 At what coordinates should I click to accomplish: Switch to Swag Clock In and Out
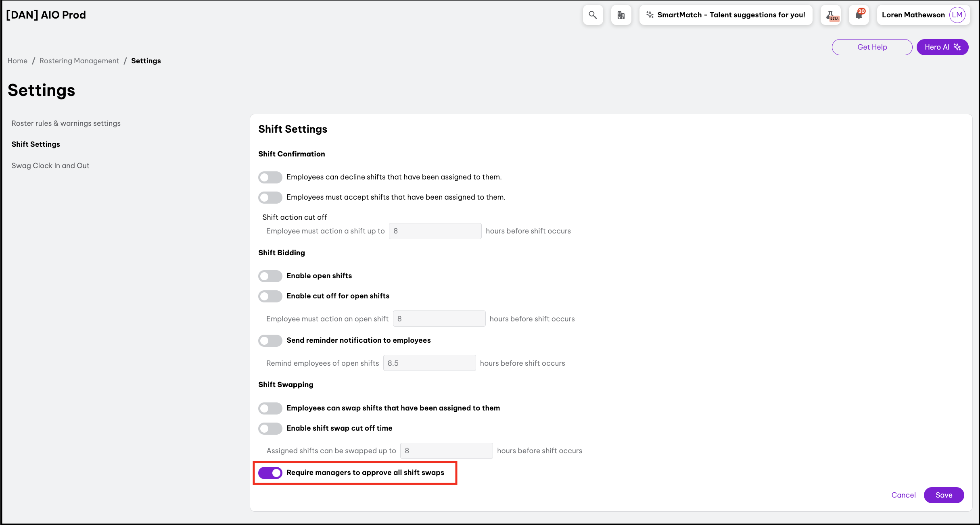point(50,166)
